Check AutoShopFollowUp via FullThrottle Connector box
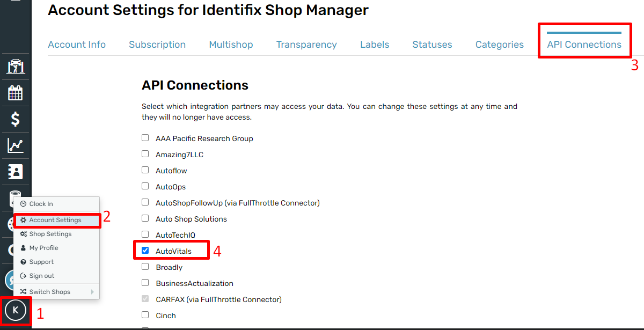The width and height of the screenshot is (644, 330). point(145,202)
